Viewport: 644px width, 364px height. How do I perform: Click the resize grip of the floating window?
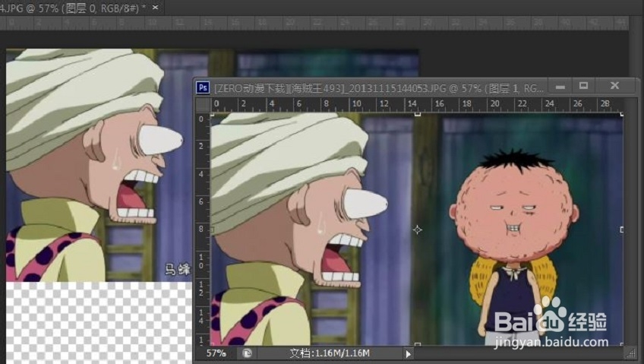(x=630, y=353)
